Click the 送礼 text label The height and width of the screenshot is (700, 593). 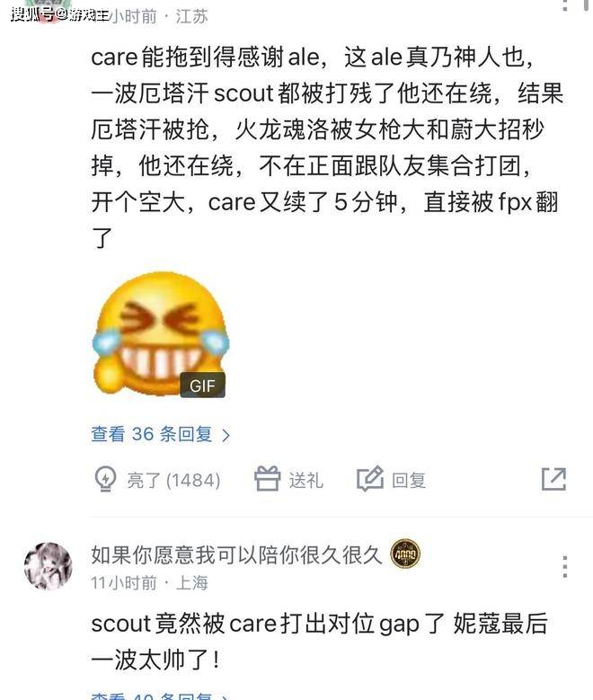[x=305, y=481]
